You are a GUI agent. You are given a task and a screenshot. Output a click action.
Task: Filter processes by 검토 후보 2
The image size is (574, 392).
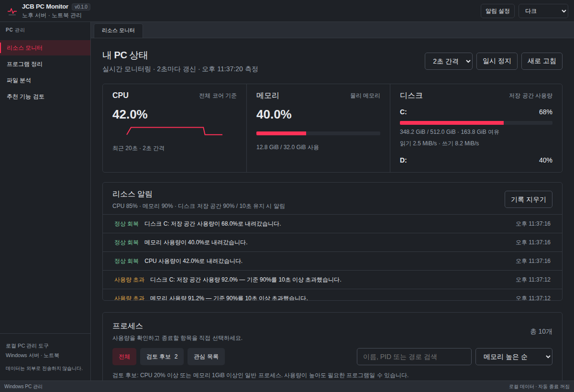(162, 357)
